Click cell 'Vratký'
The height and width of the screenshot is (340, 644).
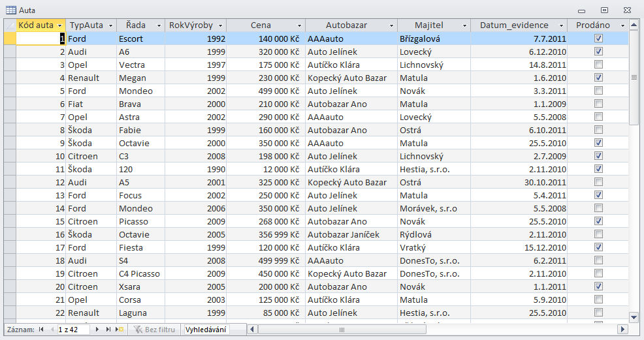pos(434,247)
